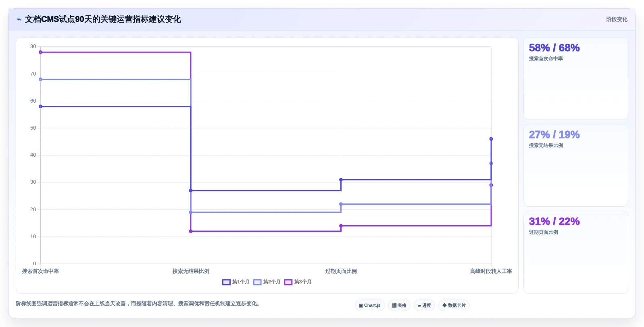Viewport: 644px width, 327px height.
Task: Click the caption starting with 阶梯线图强调运营指标
Action: point(139,304)
